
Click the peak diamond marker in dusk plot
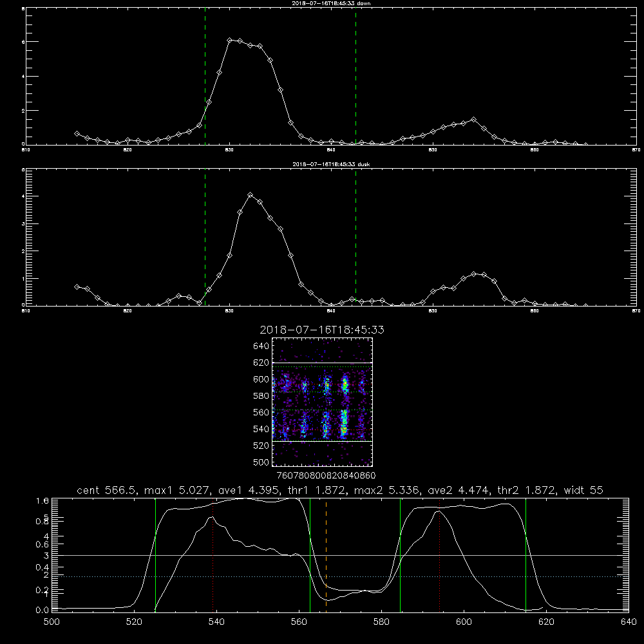point(250,194)
